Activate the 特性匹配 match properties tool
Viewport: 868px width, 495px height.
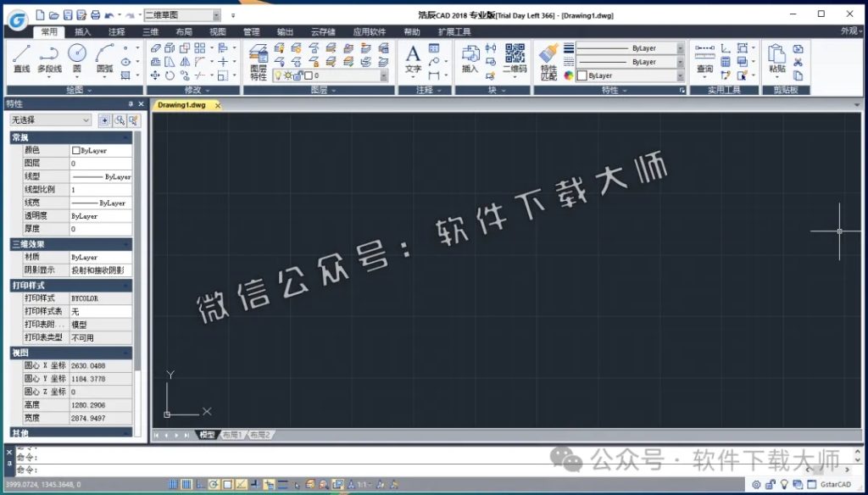[548, 58]
